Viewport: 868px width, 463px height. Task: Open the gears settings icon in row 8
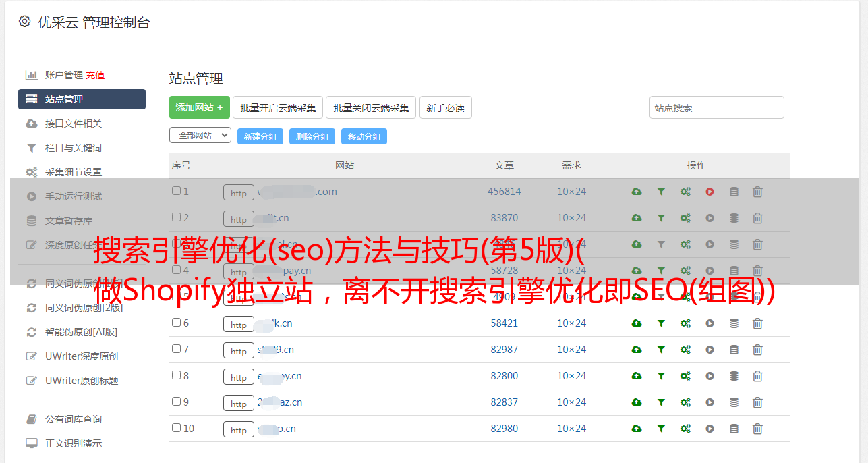click(685, 376)
